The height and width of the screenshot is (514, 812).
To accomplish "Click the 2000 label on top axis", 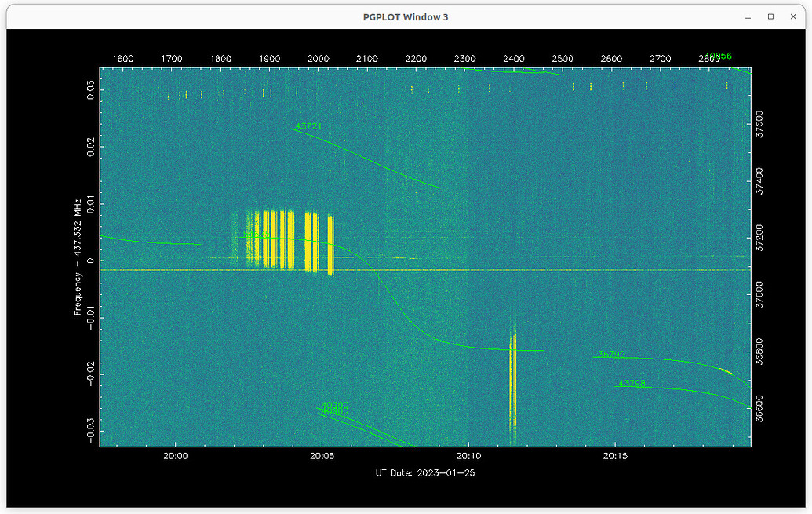I will (317, 58).
